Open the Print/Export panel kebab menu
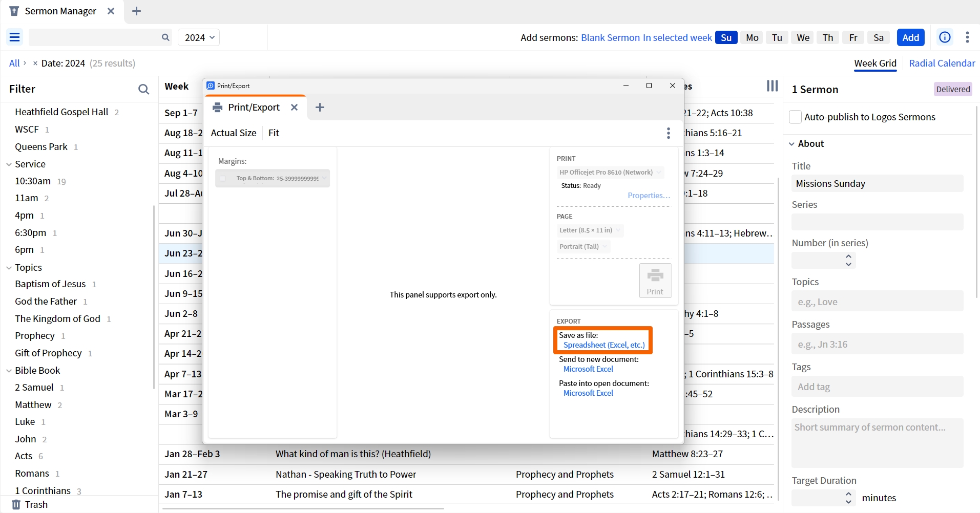 click(668, 133)
